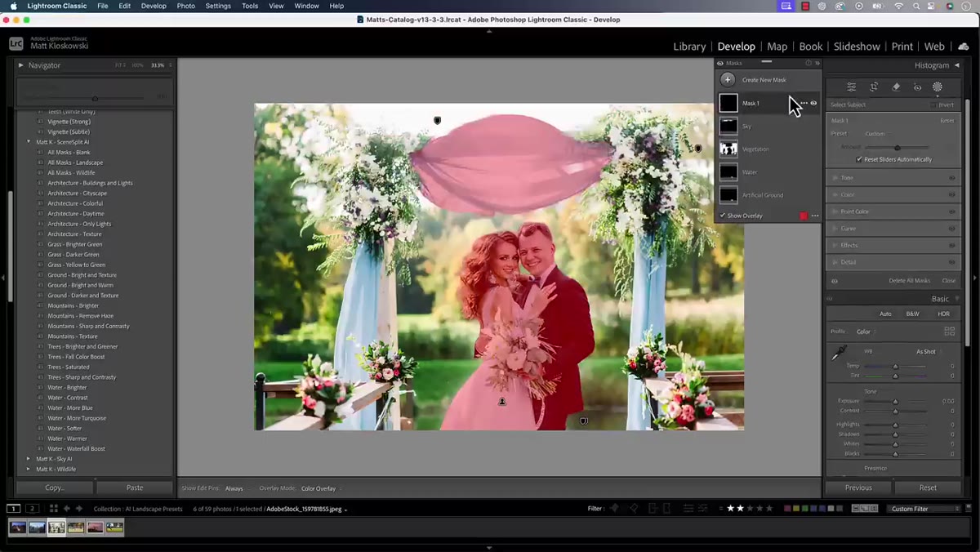This screenshot has width=980, height=552.
Task: Collapse the Masks panel with double-arrow icon
Action: coord(817,63)
